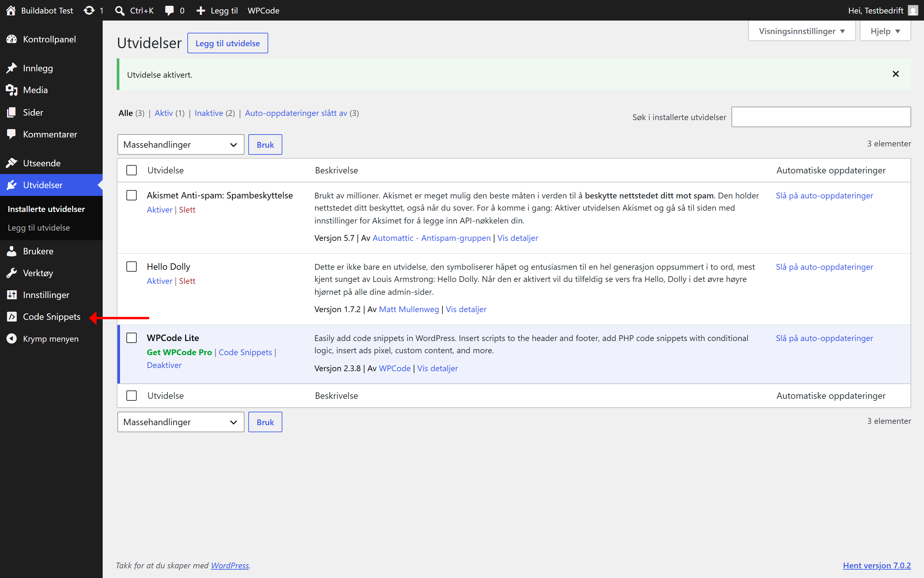The width and height of the screenshot is (924, 578).
Task: Open the Kommentarer icon in sidebar
Action: 12,134
